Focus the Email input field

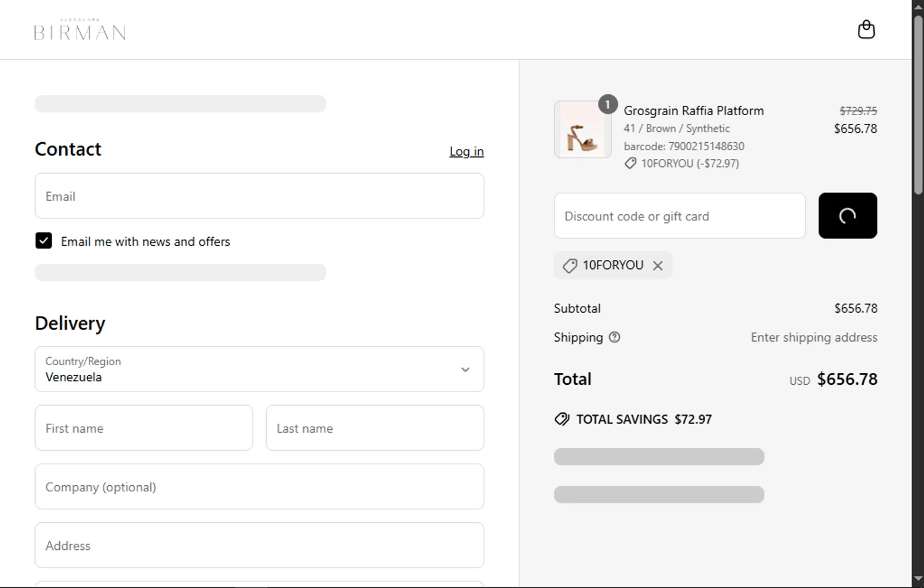259,196
